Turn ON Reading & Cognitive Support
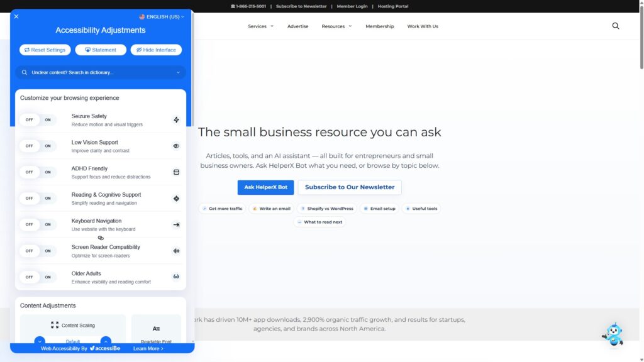 point(48,198)
